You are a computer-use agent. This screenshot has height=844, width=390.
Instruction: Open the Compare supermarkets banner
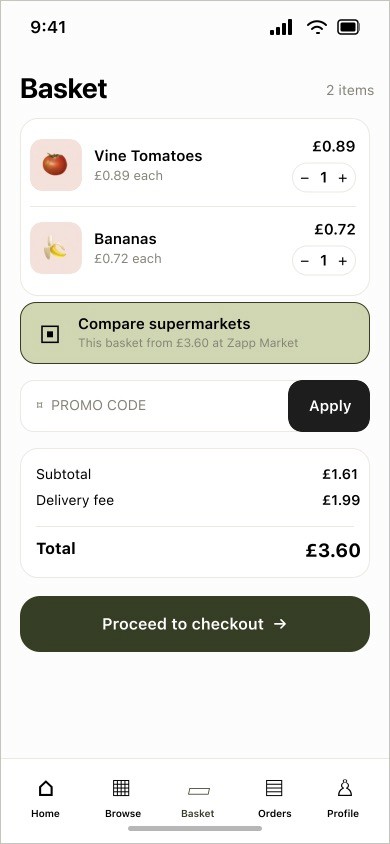pyautogui.click(x=195, y=333)
